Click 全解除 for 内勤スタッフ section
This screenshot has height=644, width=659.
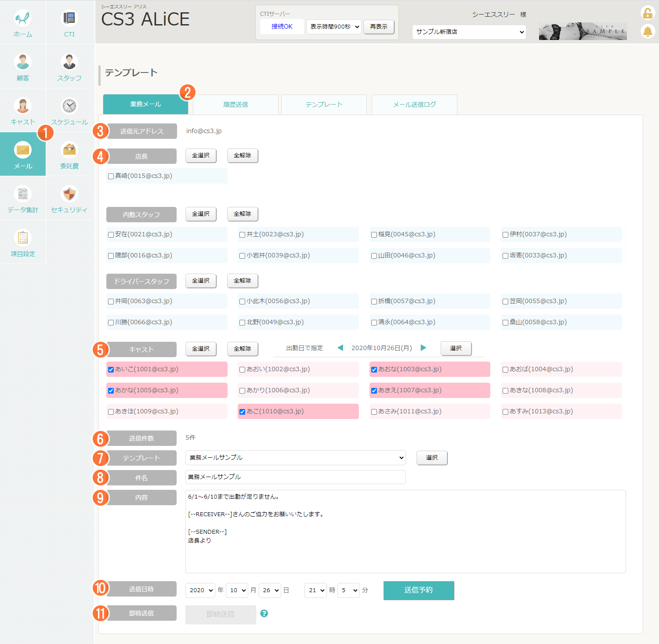pyautogui.click(x=243, y=214)
